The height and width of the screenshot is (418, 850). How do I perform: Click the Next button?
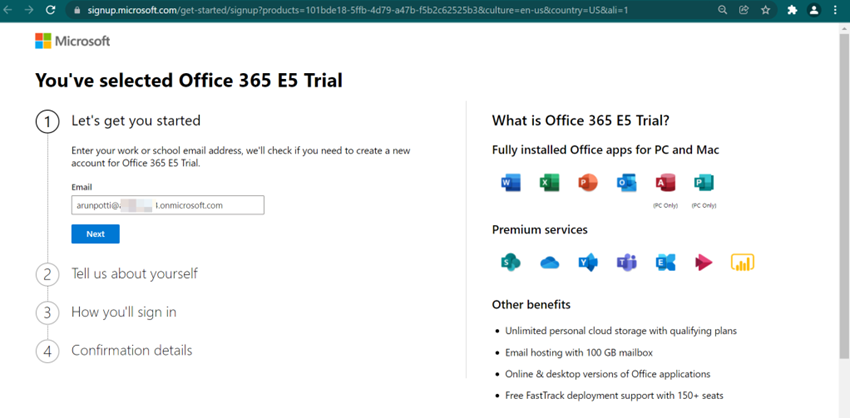95,234
